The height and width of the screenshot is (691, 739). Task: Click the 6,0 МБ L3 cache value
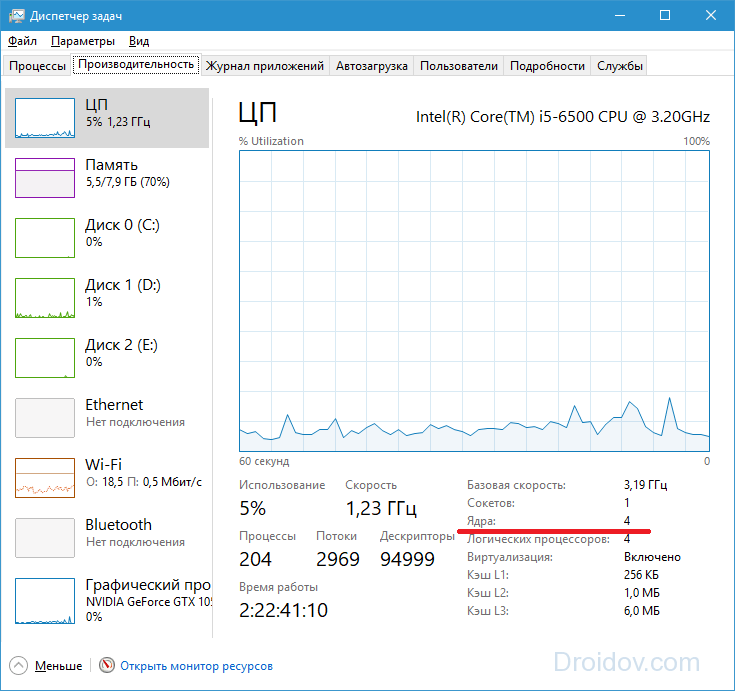(x=641, y=611)
